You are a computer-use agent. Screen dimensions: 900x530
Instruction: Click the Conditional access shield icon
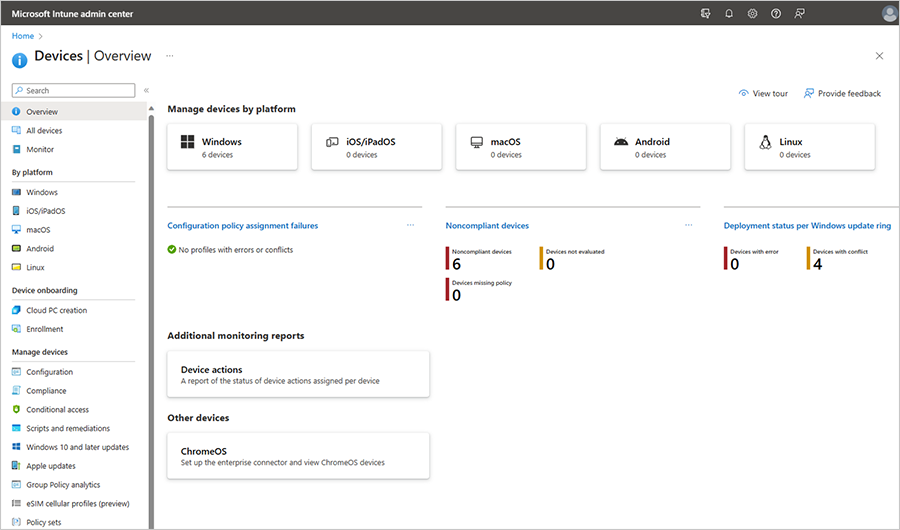click(x=16, y=409)
